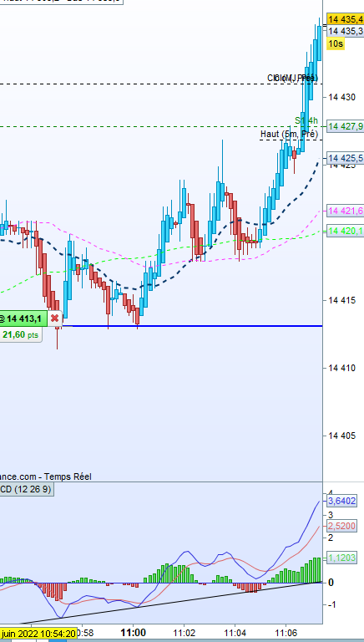Click the 14 415 price axis label

click(341, 301)
